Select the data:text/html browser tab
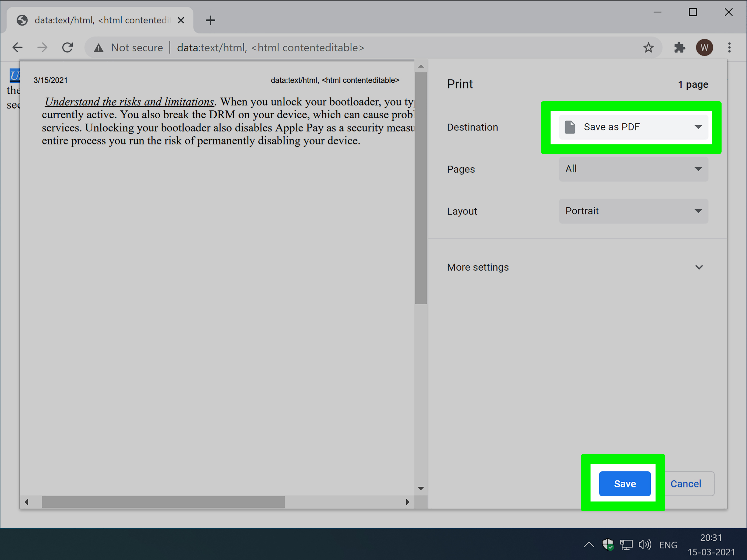Viewport: 747px width, 560px height. (98, 20)
